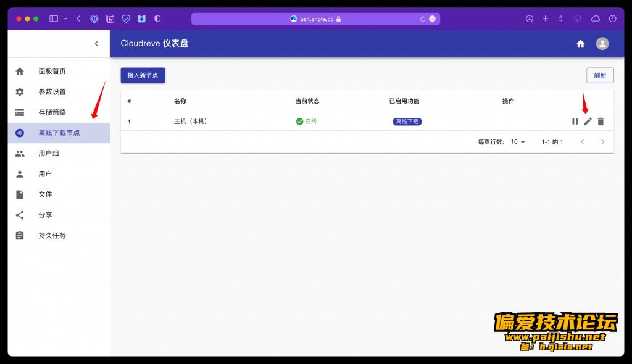Open 文件 in the sidebar
632x364 pixels.
(x=59, y=195)
